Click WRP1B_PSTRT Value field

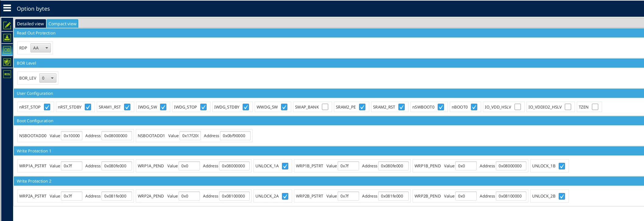[348, 166]
